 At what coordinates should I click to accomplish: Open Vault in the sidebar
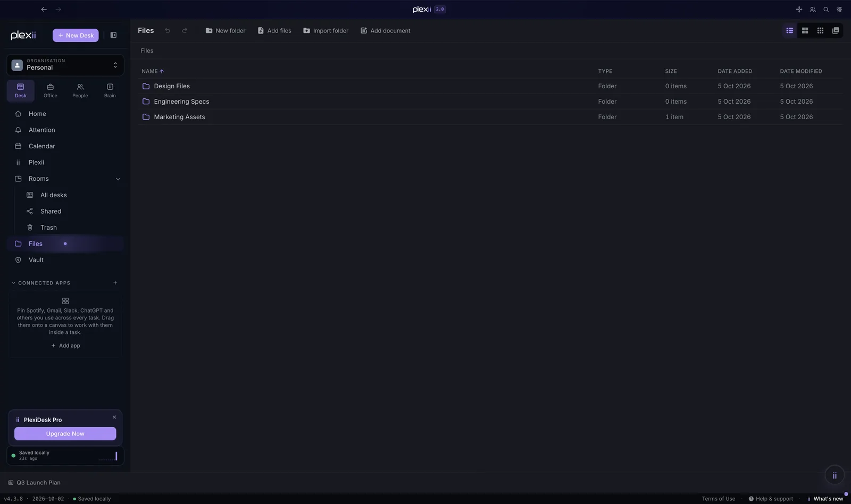point(65,260)
